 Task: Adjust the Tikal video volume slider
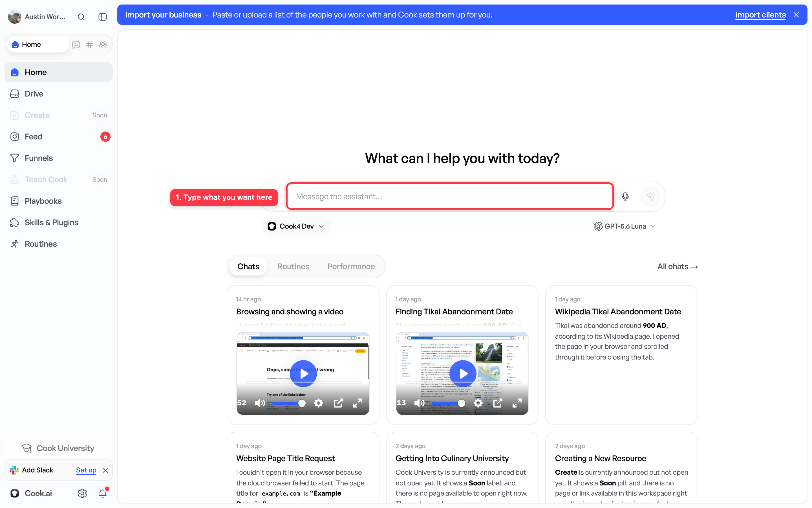448,403
